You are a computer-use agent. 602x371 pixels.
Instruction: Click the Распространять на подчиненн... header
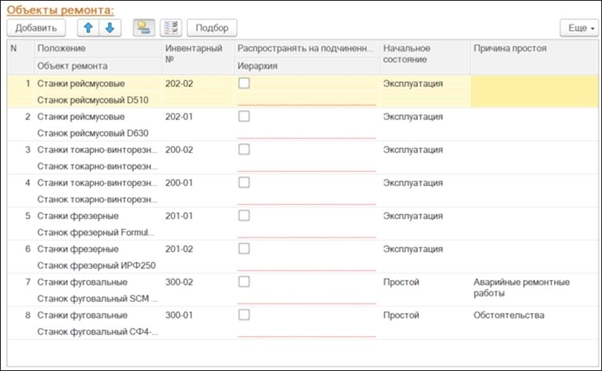click(307, 48)
